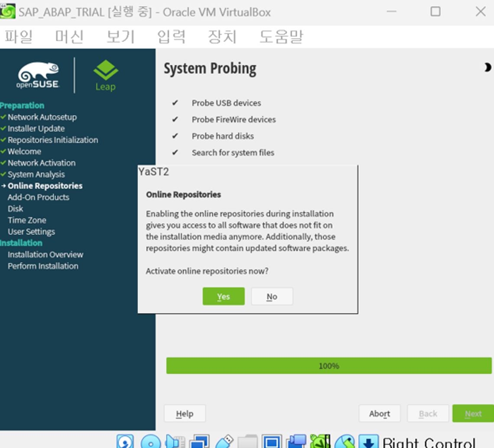This screenshot has height=448, width=494.
Task: Click the keyboard capture arrow icon
Action: [368, 442]
